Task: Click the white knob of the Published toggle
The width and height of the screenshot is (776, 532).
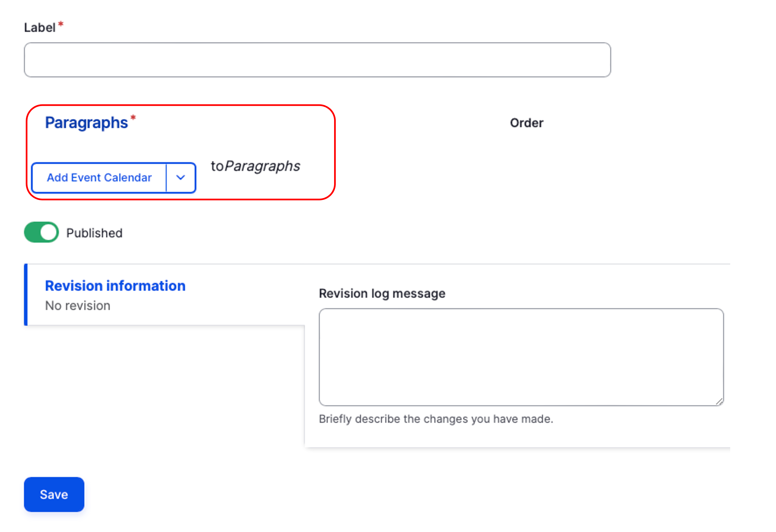Action: 49,232
